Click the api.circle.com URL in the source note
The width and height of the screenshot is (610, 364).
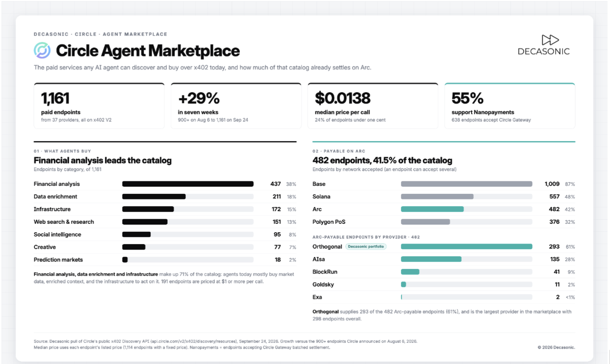(194, 341)
